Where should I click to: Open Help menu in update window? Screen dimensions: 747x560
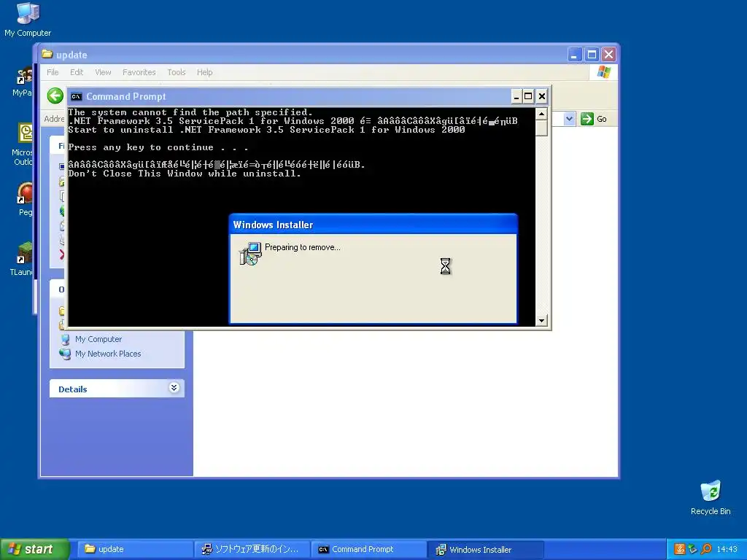205,72
